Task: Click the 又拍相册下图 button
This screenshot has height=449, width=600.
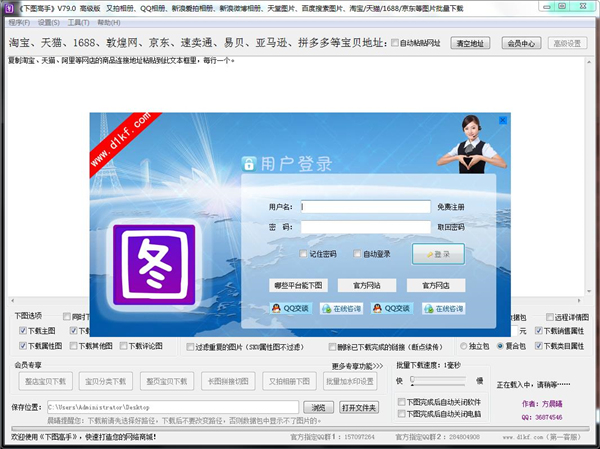Action: point(289,381)
